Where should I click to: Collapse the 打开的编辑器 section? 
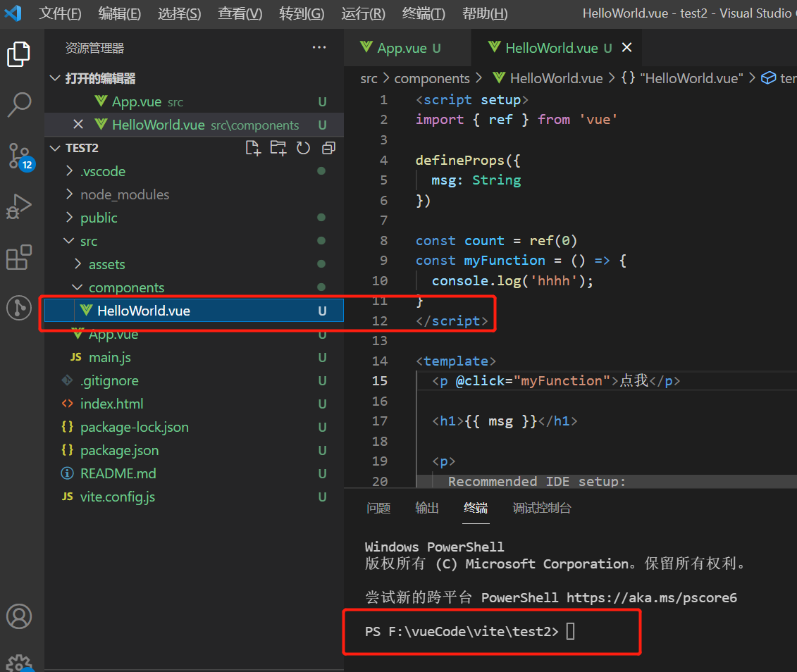(55, 77)
